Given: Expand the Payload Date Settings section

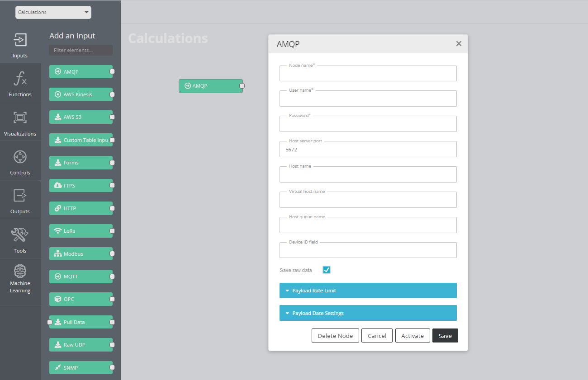Looking at the screenshot, I should (368, 313).
